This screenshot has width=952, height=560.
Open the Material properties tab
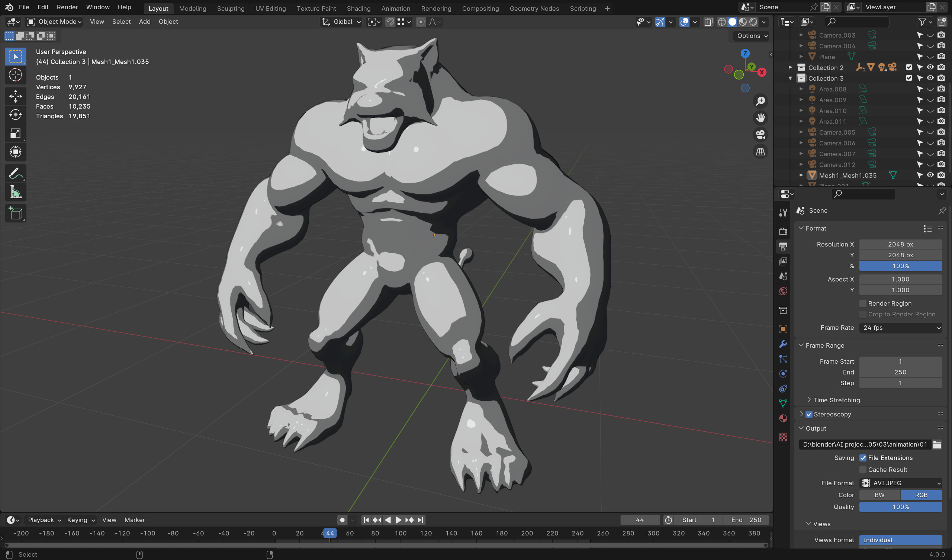click(783, 419)
